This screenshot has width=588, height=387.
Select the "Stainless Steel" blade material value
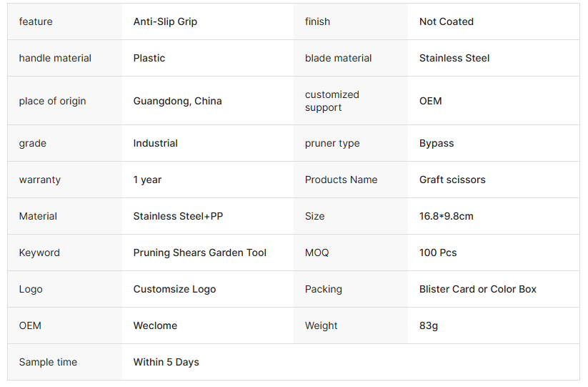tap(454, 58)
